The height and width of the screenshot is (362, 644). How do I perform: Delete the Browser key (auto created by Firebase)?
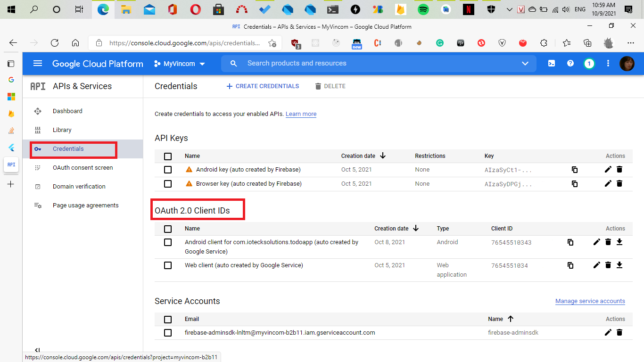619,184
